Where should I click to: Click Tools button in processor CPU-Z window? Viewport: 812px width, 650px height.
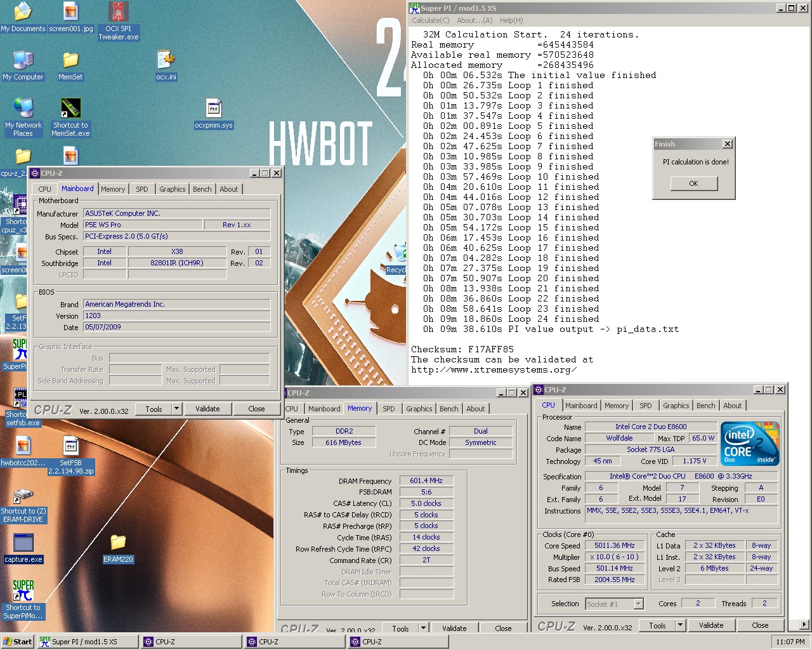pyautogui.click(x=657, y=625)
